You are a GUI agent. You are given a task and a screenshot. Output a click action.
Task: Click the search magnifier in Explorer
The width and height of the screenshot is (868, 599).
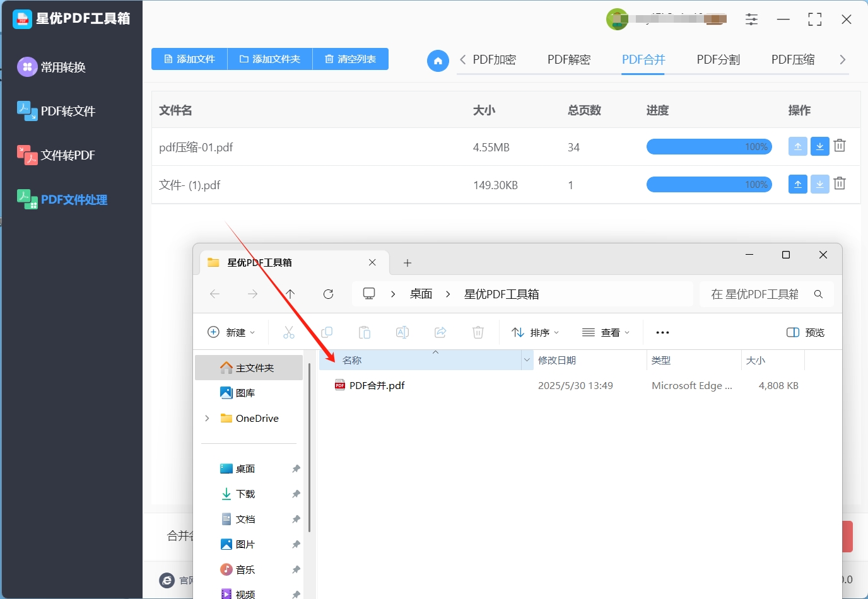click(818, 294)
